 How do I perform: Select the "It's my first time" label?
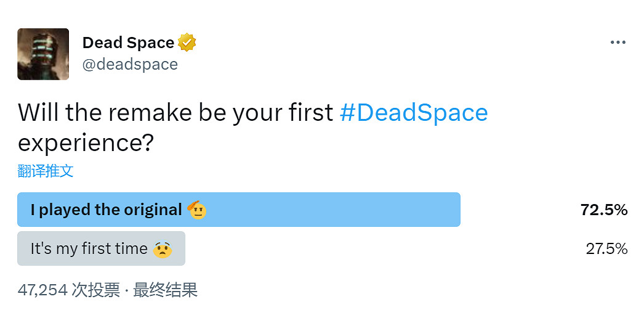tap(89, 248)
